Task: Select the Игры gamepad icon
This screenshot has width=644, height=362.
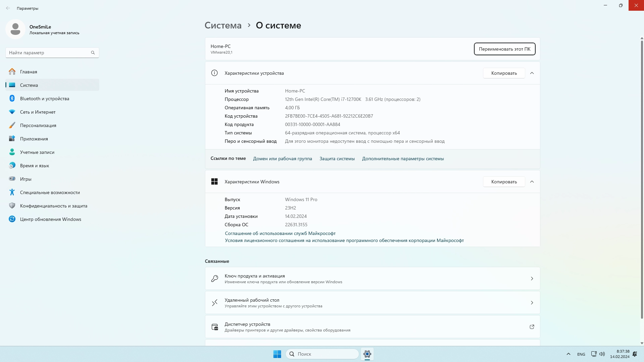Action: pyautogui.click(x=12, y=179)
